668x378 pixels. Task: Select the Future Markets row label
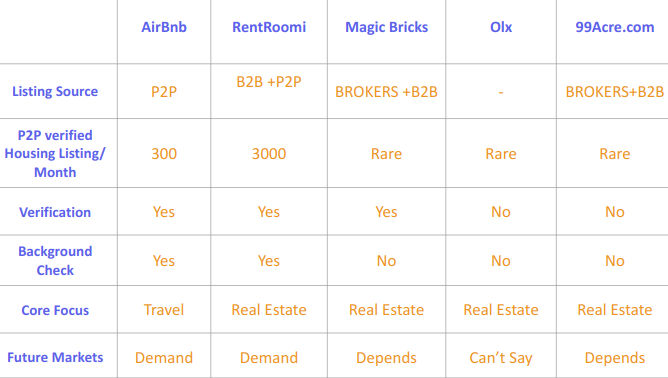55,357
